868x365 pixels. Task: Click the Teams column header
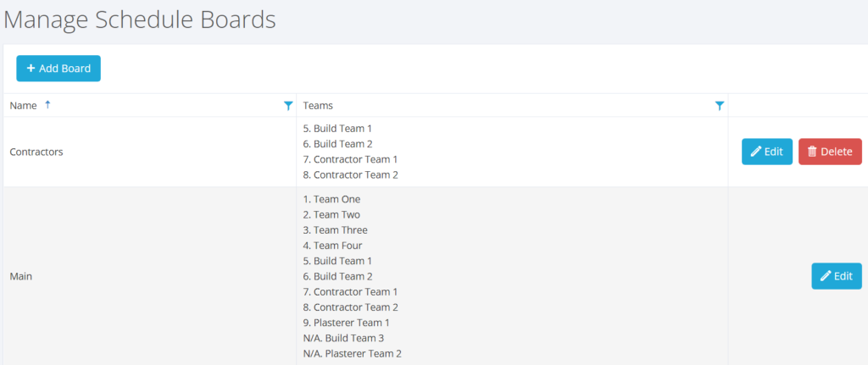click(319, 106)
